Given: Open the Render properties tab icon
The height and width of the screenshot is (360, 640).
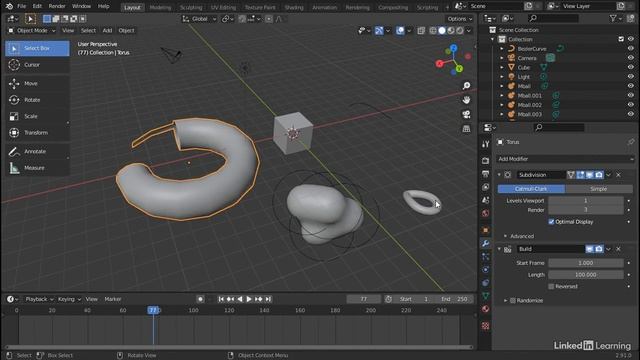Looking at the screenshot, I should click(485, 160).
